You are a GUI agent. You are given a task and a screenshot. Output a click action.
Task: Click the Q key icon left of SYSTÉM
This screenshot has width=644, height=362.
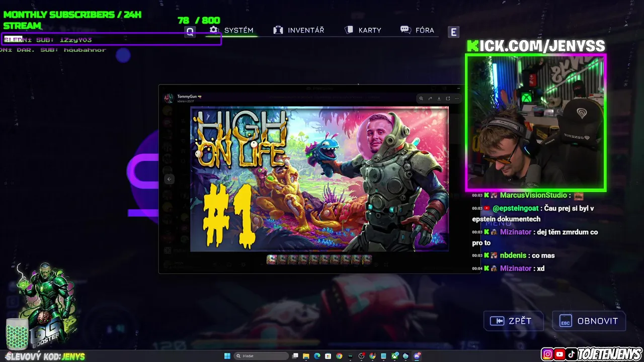click(x=190, y=32)
